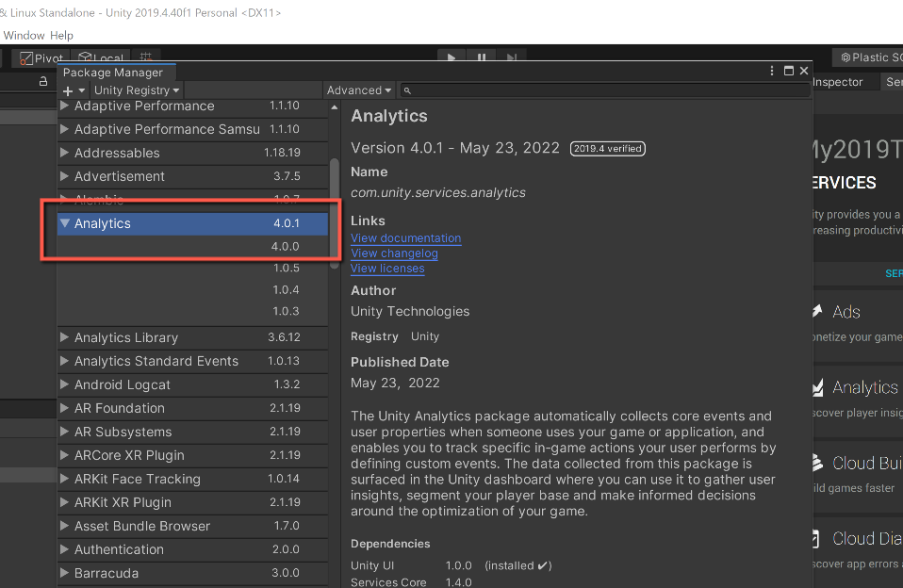This screenshot has height=588, width=903.
Task: Open the Advanced dropdown
Action: 359,90
